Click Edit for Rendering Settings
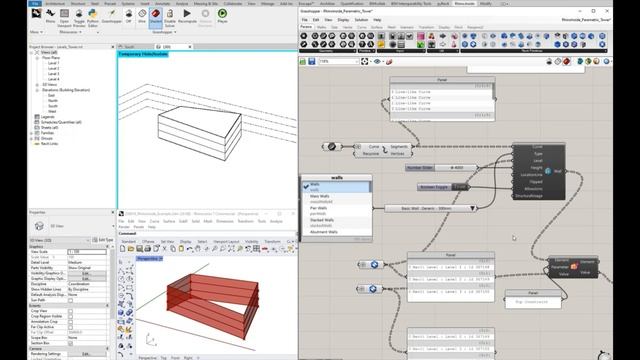The image size is (640, 360). [86, 354]
